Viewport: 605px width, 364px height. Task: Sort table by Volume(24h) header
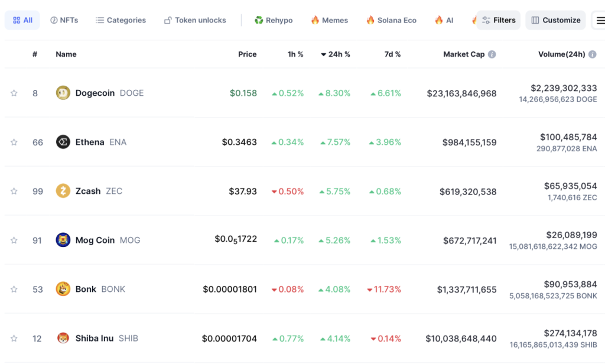(x=562, y=54)
